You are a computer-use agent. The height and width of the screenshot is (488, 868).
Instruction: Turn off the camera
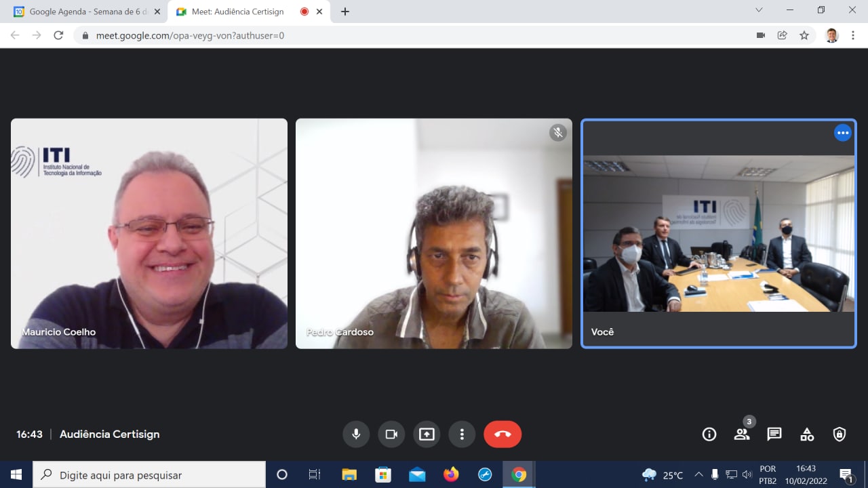click(391, 434)
